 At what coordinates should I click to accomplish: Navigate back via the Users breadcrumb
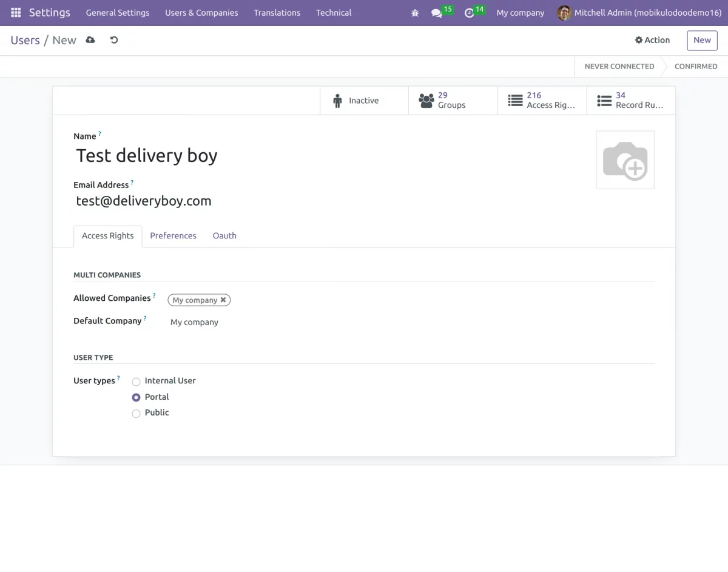click(x=25, y=40)
